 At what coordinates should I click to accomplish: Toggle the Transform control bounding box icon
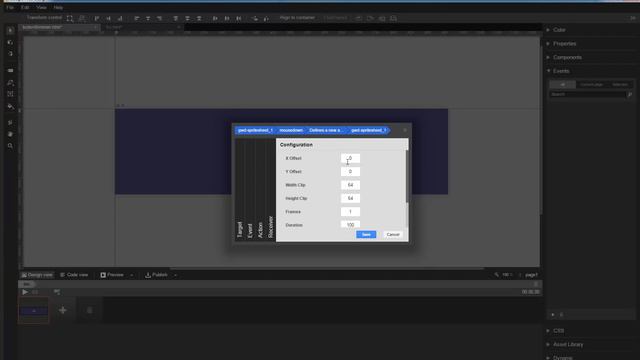(70, 18)
